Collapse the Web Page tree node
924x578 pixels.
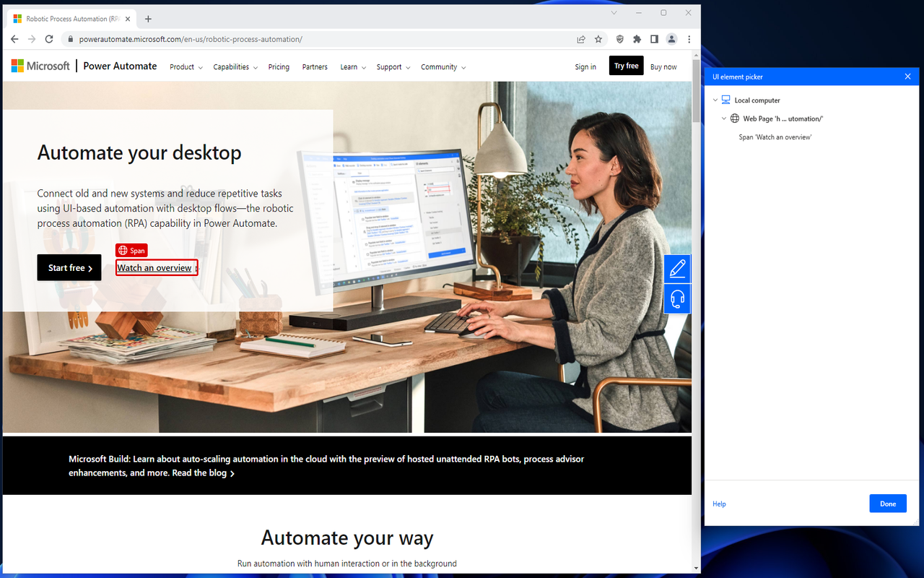[724, 118]
